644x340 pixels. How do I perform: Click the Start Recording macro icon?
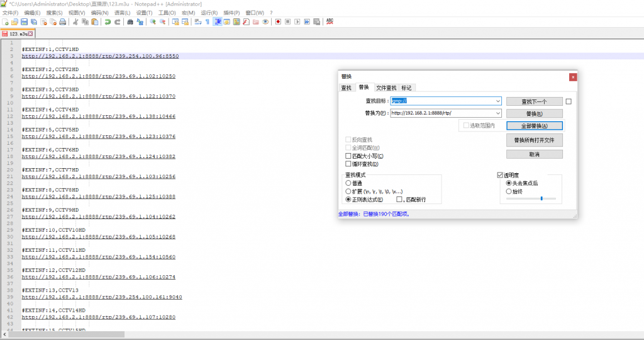(x=278, y=22)
